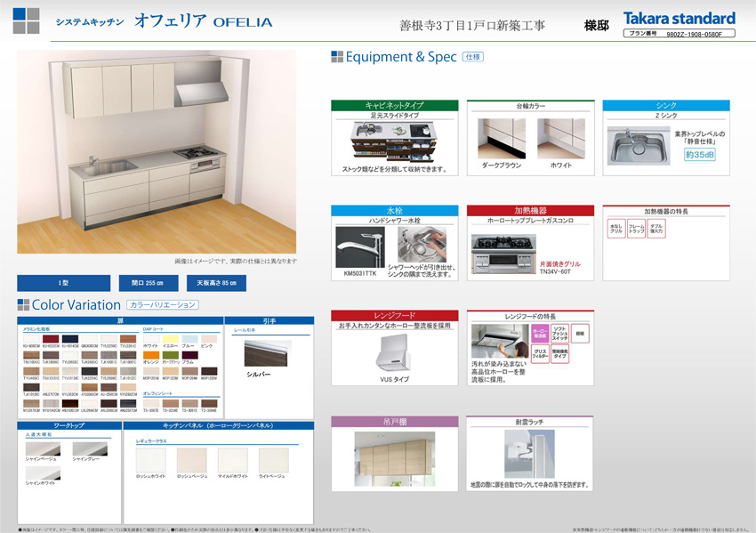Viewport: 756px width, 533px height.
Task: Pick the シャイングレー worktop swatch
Action: tap(90, 448)
